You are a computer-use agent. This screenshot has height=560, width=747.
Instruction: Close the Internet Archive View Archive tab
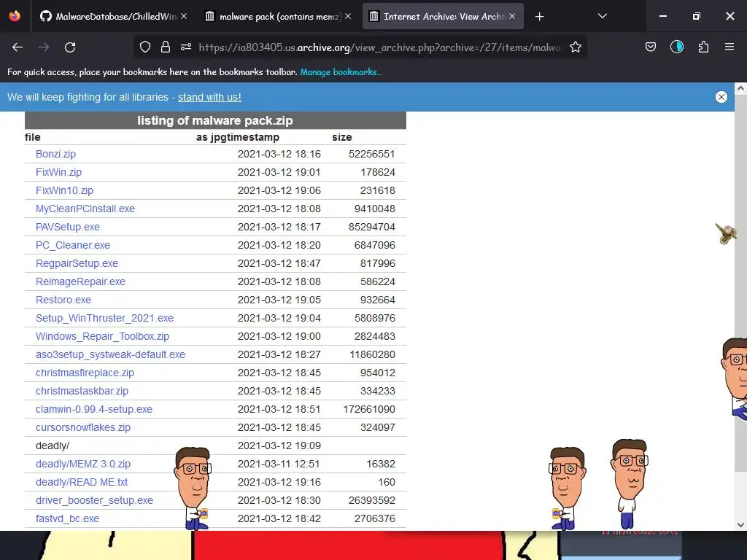tap(512, 16)
